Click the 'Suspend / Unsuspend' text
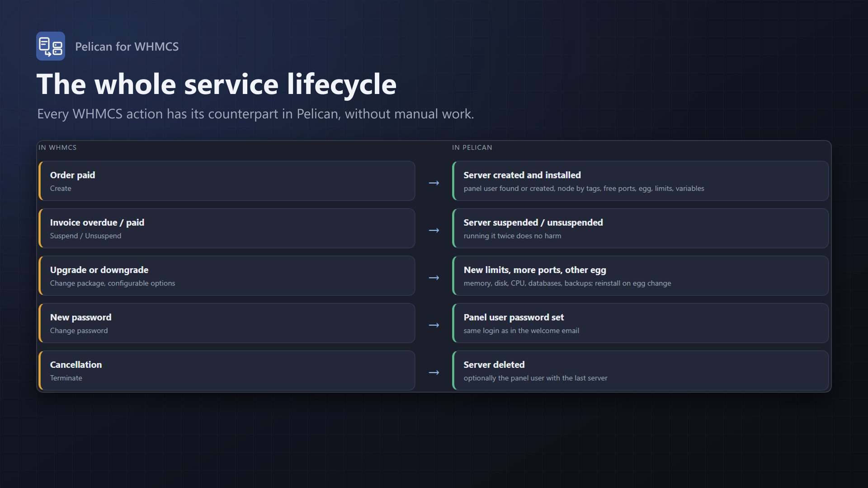This screenshot has width=868, height=488. [x=85, y=236]
